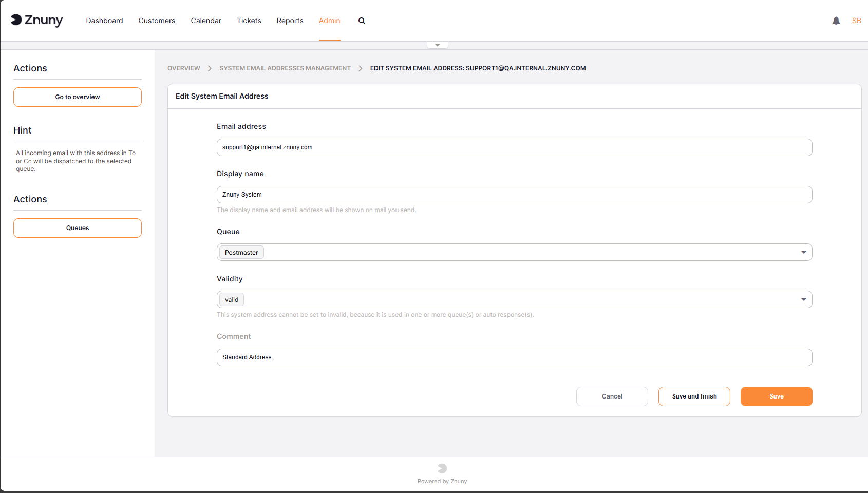Open the System Email Addresses Management breadcrumb
This screenshot has width=868, height=493.
285,68
